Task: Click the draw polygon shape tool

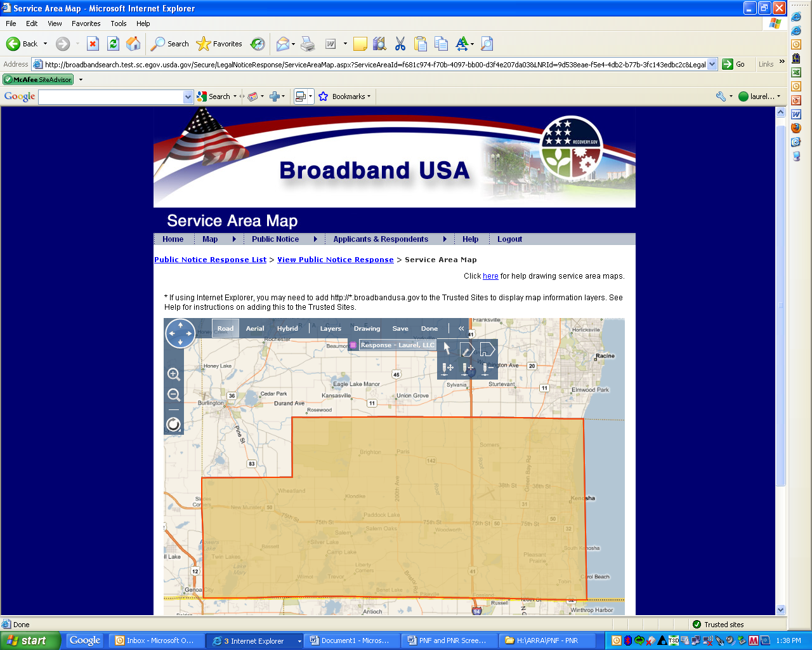Action: pyautogui.click(x=487, y=348)
